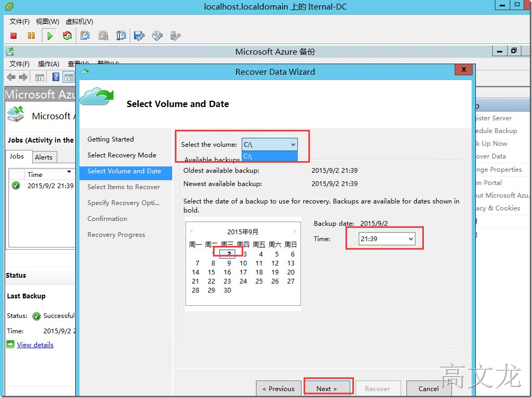Go to Select Recovery Mode wizard step

[122, 155]
